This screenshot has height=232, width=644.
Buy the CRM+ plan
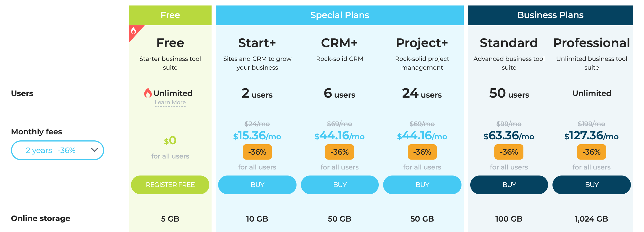340,185
